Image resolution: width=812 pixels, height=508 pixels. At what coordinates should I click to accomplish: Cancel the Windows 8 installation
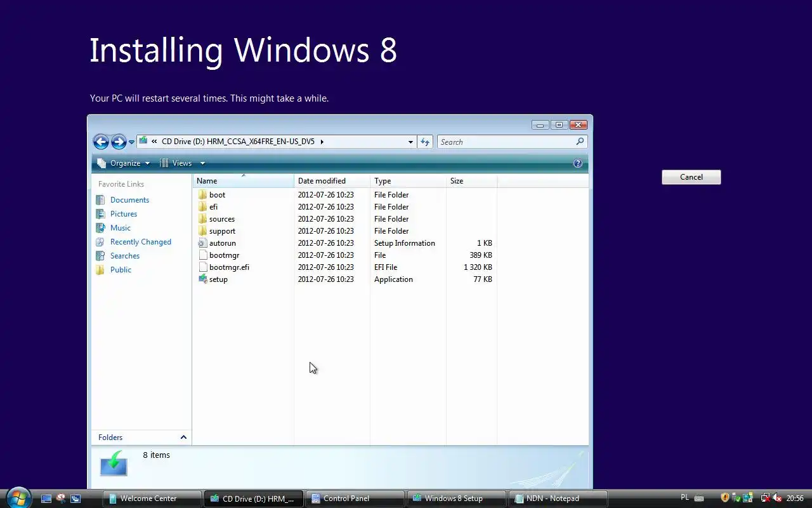click(691, 177)
